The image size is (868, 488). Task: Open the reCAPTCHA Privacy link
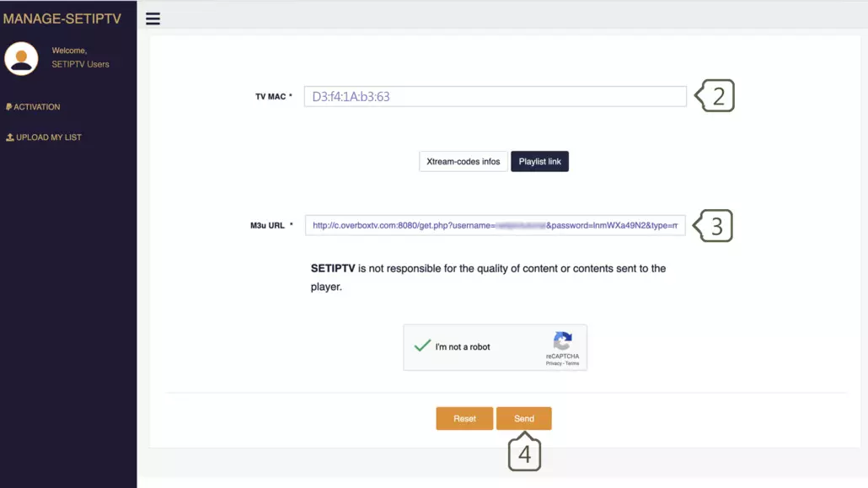point(553,363)
